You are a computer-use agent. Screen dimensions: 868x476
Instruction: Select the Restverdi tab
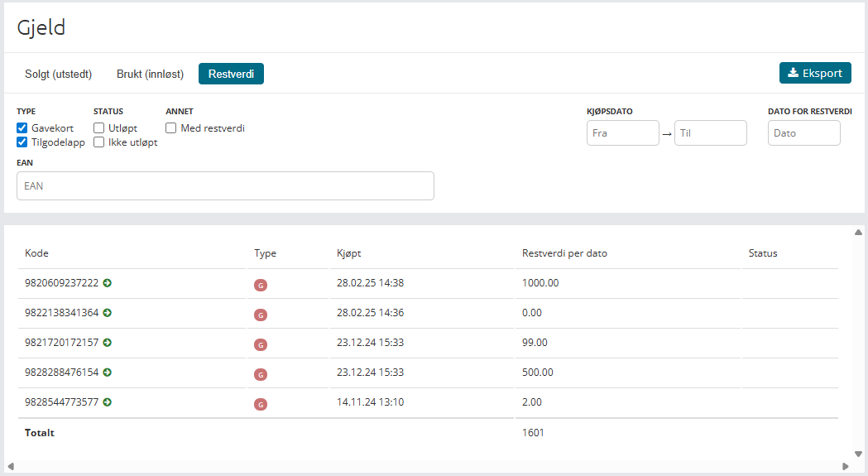pos(231,74)
